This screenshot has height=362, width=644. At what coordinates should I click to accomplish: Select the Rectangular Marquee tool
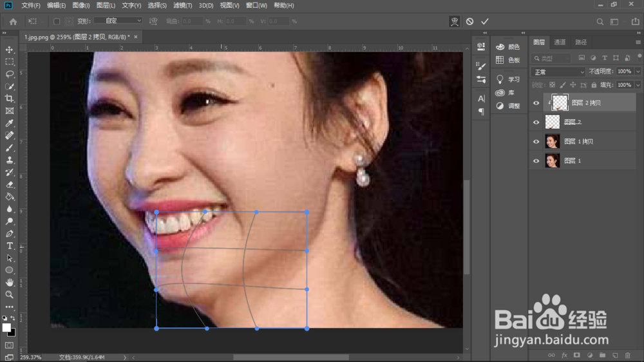9,62
